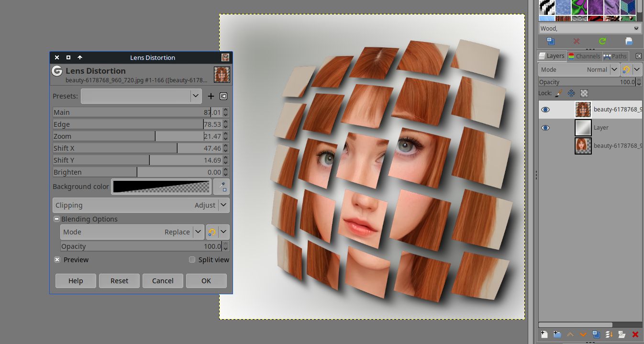Screen dimensions: 644x344
Task: Click the Background color swatch
Action: click(161, 187)
